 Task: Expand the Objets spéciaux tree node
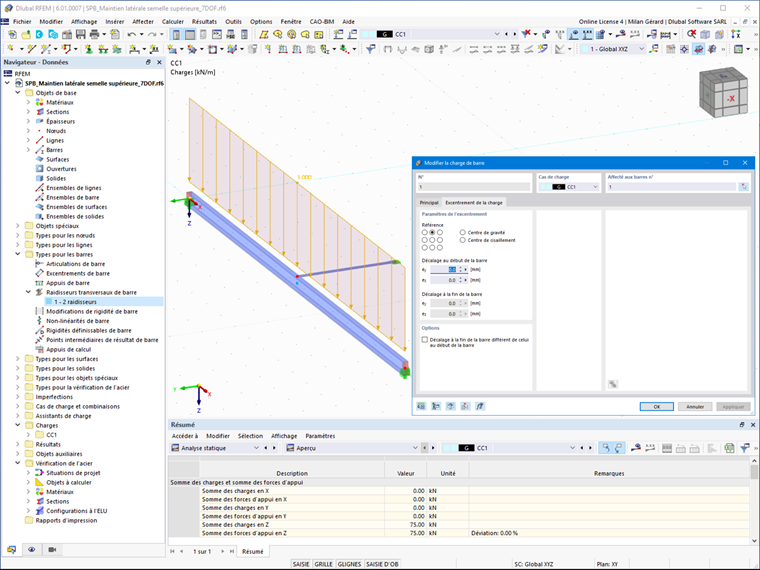pos(18,226)
